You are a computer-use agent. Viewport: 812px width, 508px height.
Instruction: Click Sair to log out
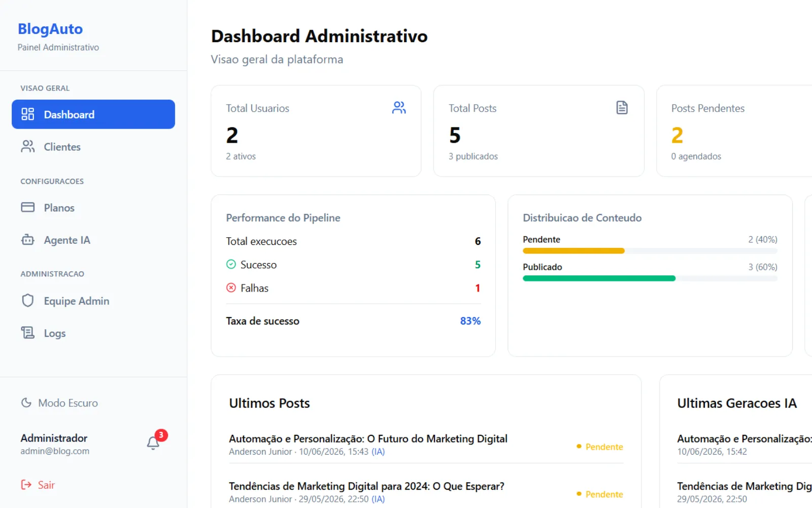tap(38, 485)
